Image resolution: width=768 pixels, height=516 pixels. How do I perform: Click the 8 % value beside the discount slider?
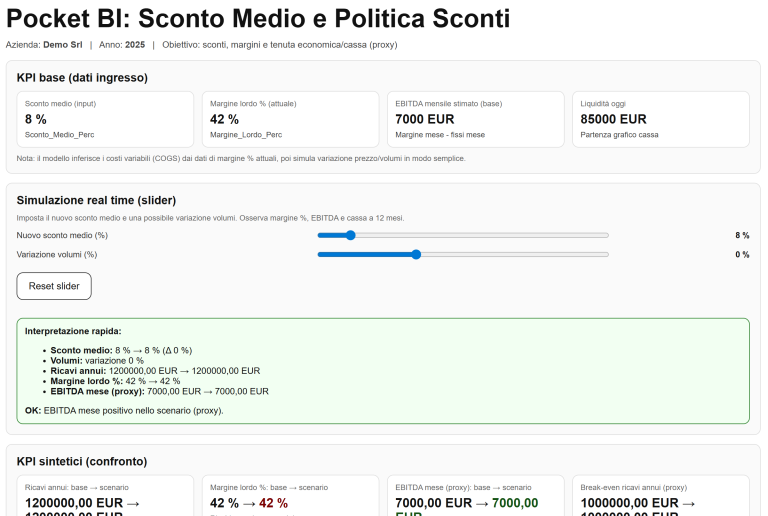[741, 235]
